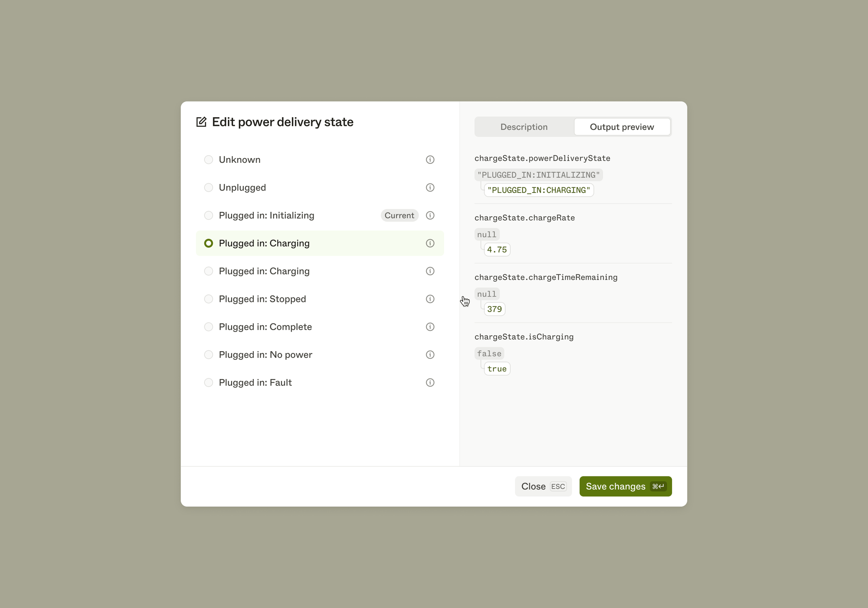Select the Unknown radio button

[209, 160]
